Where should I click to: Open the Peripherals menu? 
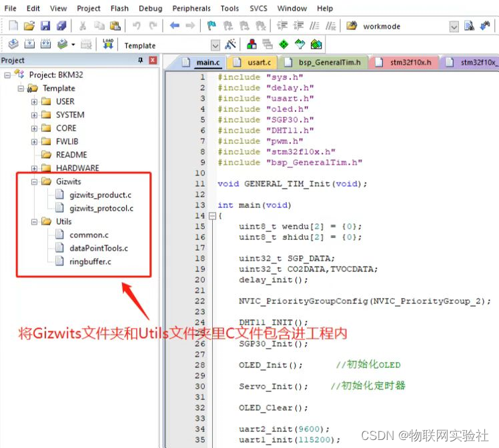coord(191,9)
